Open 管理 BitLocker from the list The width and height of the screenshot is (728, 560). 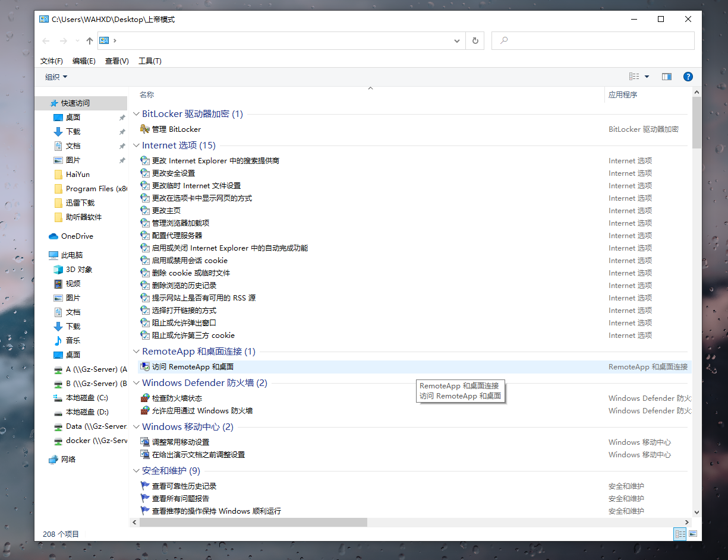tap(175, 129)
